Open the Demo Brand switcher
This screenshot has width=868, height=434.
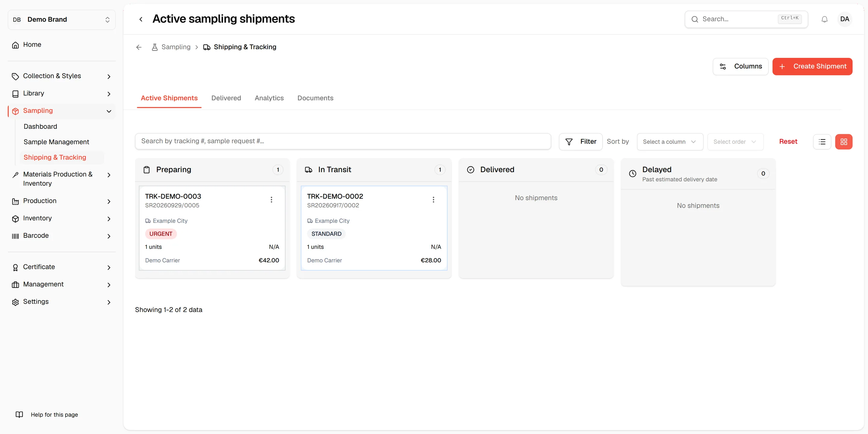pyautogui.click(x=62, y=20)
